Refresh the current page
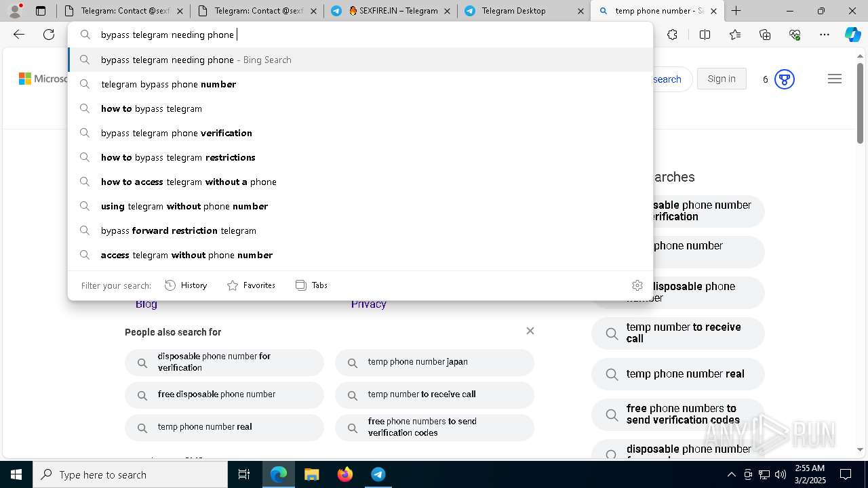This screenshot has width=868, height=488. tap(49, 35)
